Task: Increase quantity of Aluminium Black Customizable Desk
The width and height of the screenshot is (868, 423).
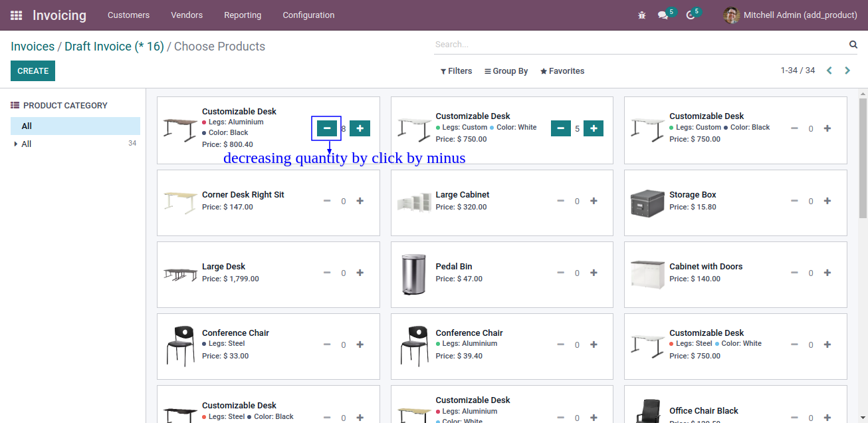Action: click(x=360, y=128)
